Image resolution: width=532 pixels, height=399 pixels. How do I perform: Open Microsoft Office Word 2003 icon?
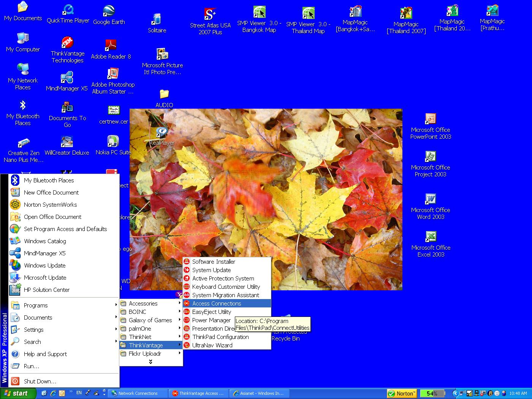[431, 207]
